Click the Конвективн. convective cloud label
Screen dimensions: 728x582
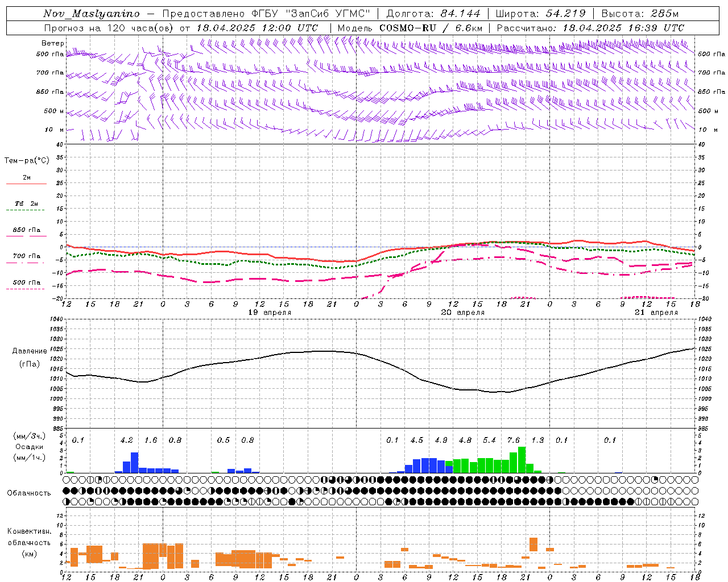29,531
